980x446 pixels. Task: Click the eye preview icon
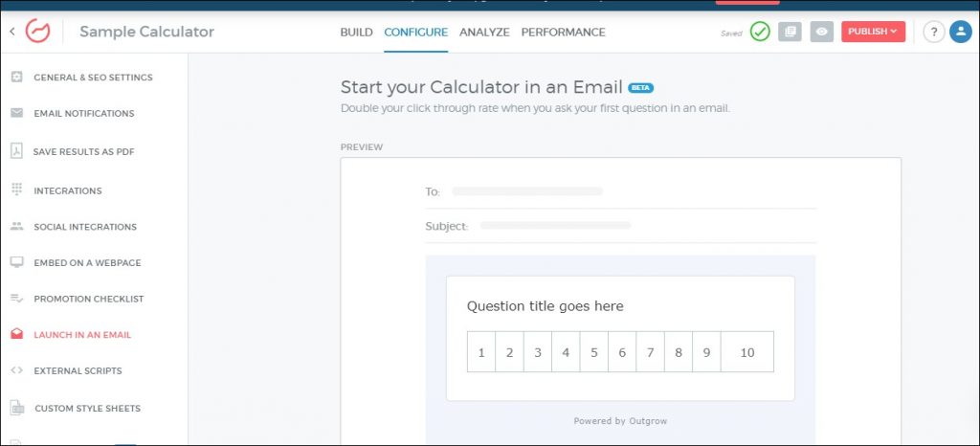pos(821,32)
